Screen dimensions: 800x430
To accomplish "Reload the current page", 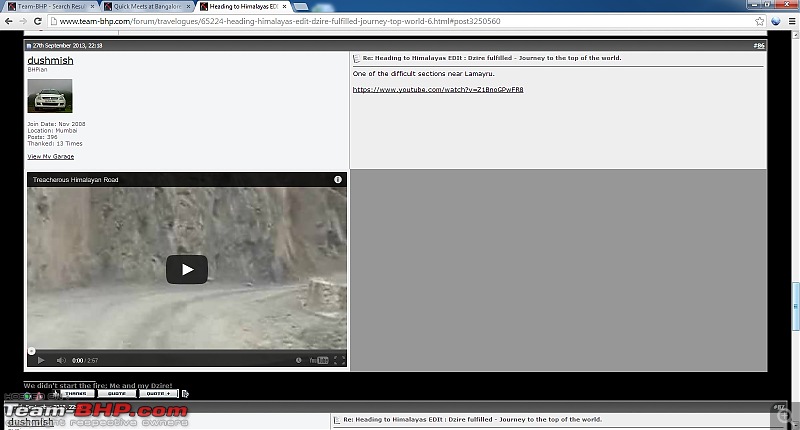I will (x=37, y=21).
